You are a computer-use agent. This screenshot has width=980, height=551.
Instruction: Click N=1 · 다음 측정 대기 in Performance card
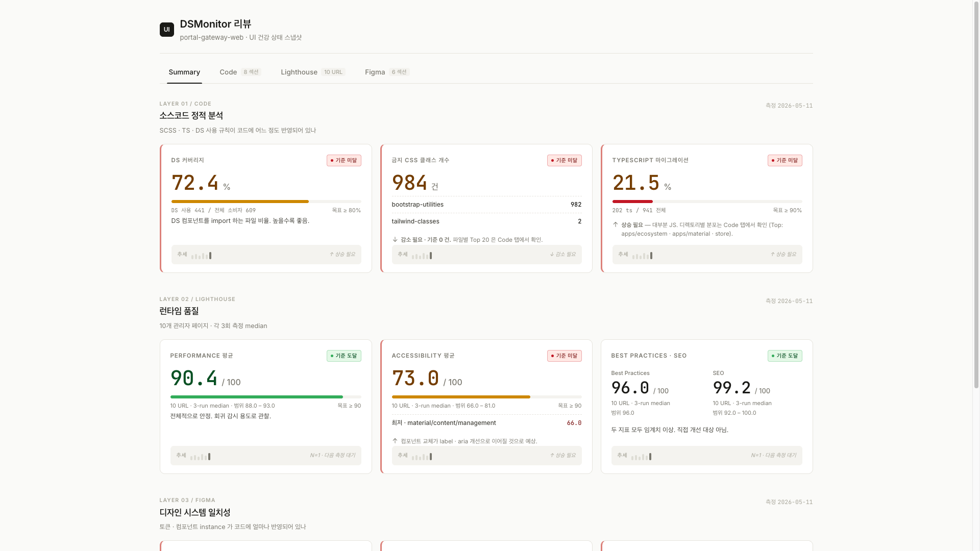[332, 455]
